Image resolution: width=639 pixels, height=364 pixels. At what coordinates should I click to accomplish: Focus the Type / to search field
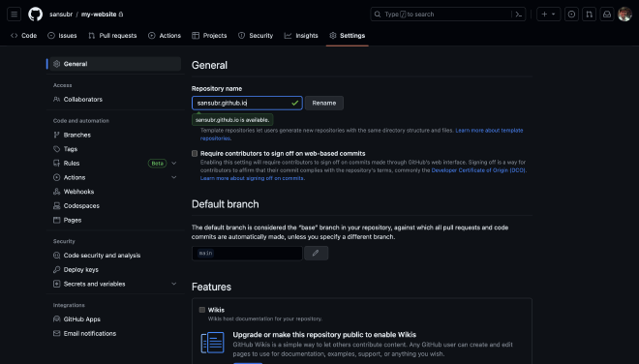pyautogui.click(x=448, y=15)
